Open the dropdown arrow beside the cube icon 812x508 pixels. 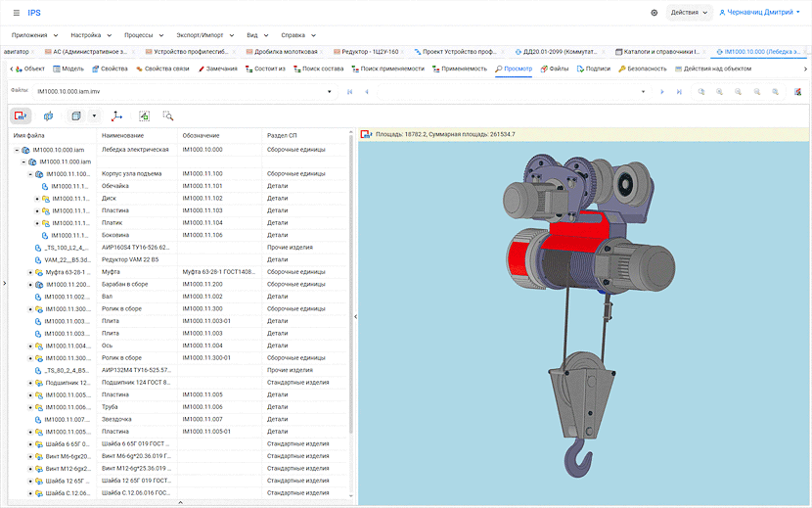pos(94,115)
